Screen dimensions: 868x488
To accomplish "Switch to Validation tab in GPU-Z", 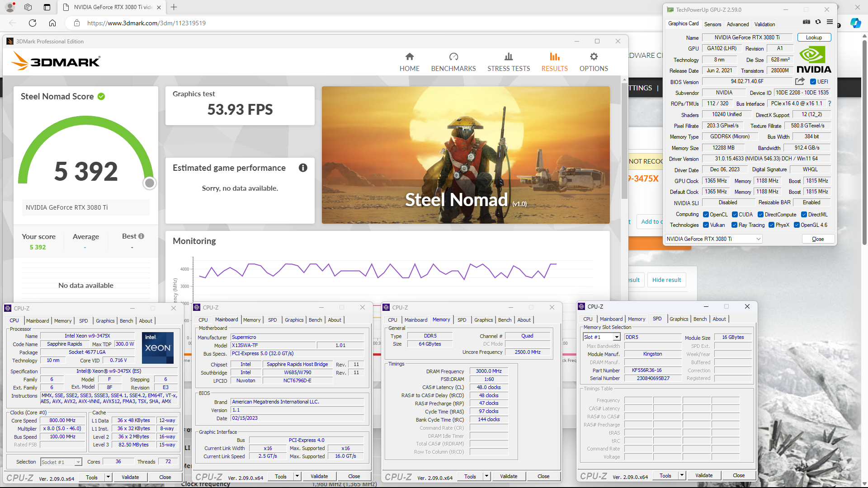I will (764, 24).
